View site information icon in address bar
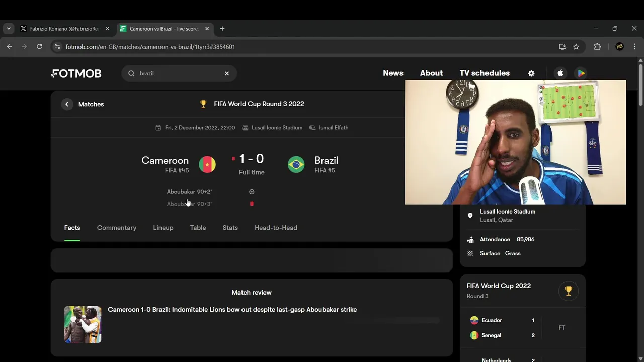Image resolution: width=644 pixels, height=362 pixels. coord(57,47)
